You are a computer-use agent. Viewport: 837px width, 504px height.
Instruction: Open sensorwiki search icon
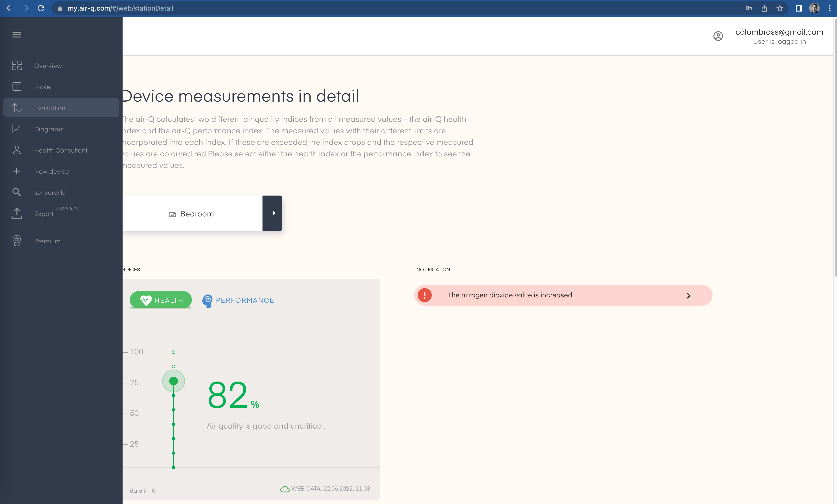(x=17, y=192)
